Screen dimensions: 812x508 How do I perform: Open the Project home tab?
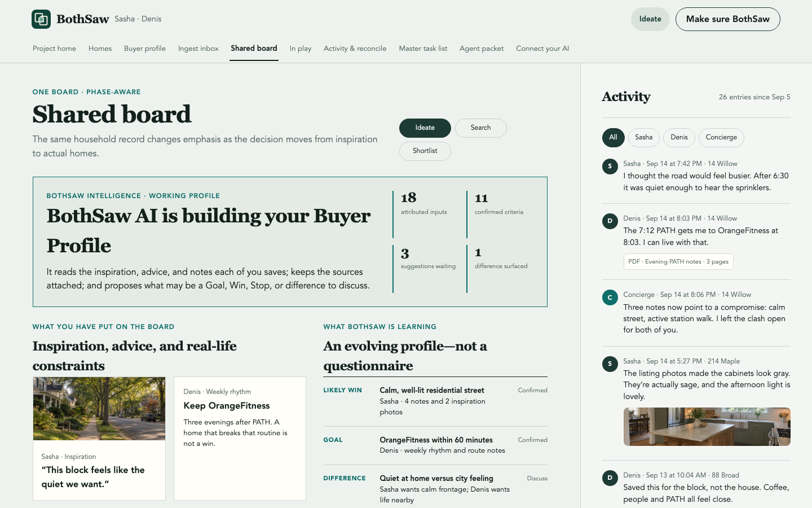54,49
